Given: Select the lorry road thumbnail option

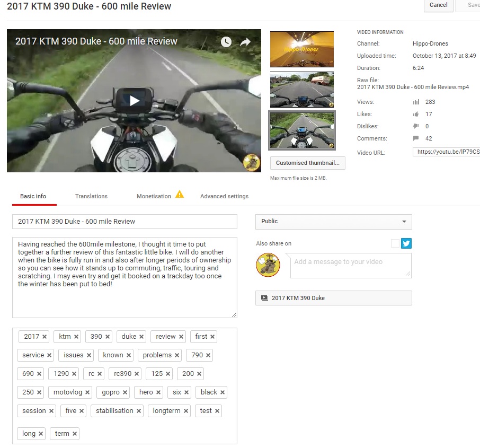Looking at the screenshot, I should click(302, 90).
